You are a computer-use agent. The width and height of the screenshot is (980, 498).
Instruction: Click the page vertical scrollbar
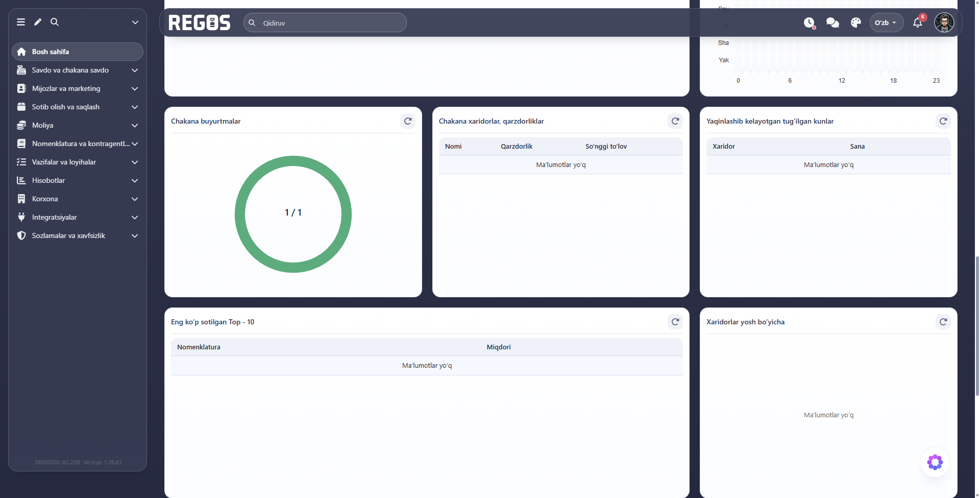tap(977, 325)
